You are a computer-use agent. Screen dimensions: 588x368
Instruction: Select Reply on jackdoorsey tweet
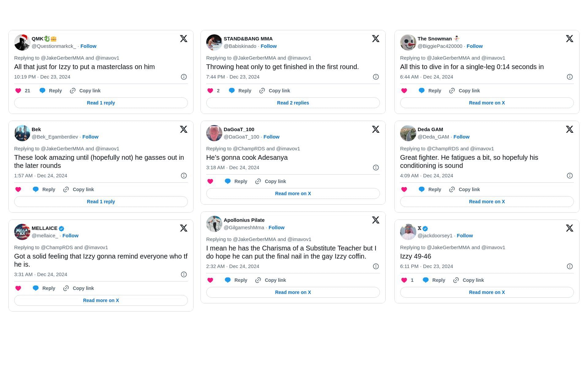pos(439,280)
